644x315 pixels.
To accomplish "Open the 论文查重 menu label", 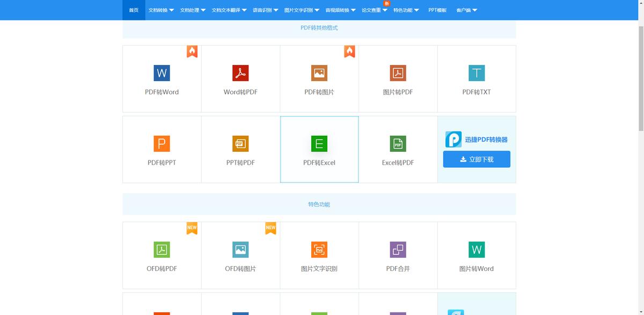I will point(371,10).
